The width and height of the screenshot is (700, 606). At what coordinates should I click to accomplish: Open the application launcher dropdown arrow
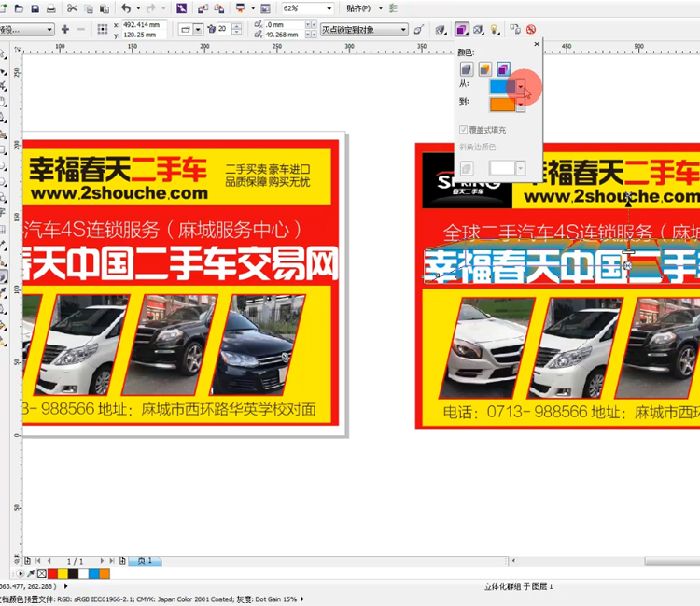253,8
